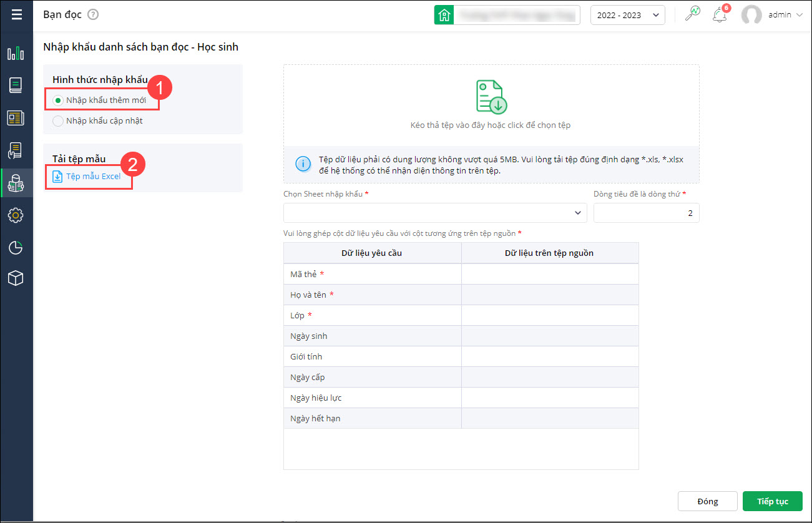The width and height of the screenshot is (812, 523).
Task: Click the Ngày cấp row label
Action: click(x=308, y=378)
